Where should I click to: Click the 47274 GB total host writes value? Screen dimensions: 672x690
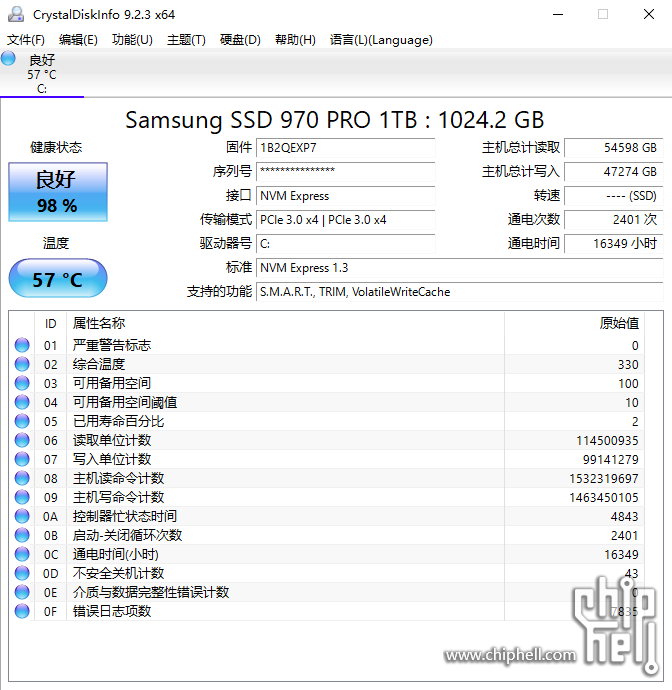(613, 172)
